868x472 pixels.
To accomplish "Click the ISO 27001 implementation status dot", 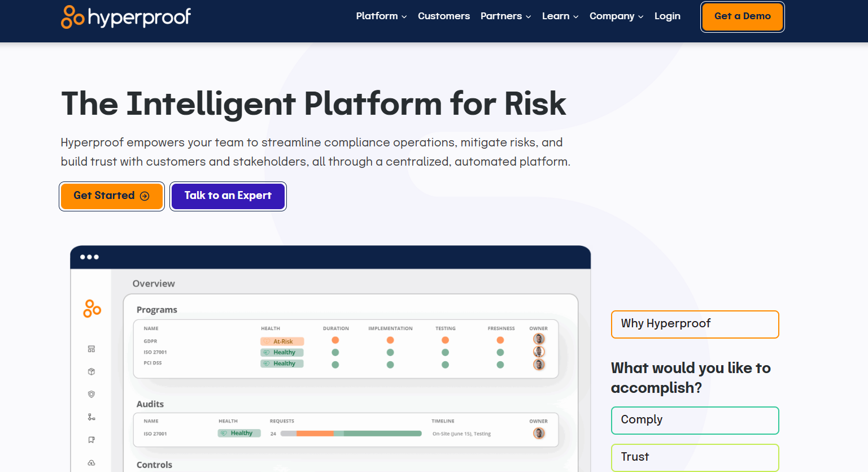I will tap(390, 352).
